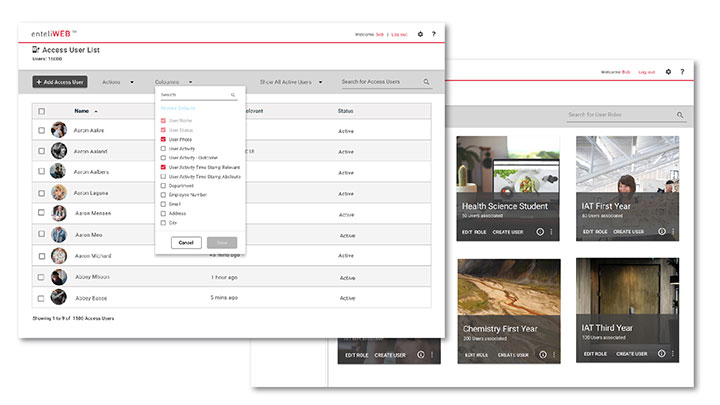Click the Status column header
Viewport: 720px width, 405px height.
point(346,111)
